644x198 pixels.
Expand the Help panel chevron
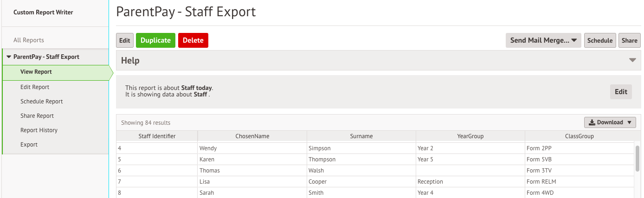[632, 60]
